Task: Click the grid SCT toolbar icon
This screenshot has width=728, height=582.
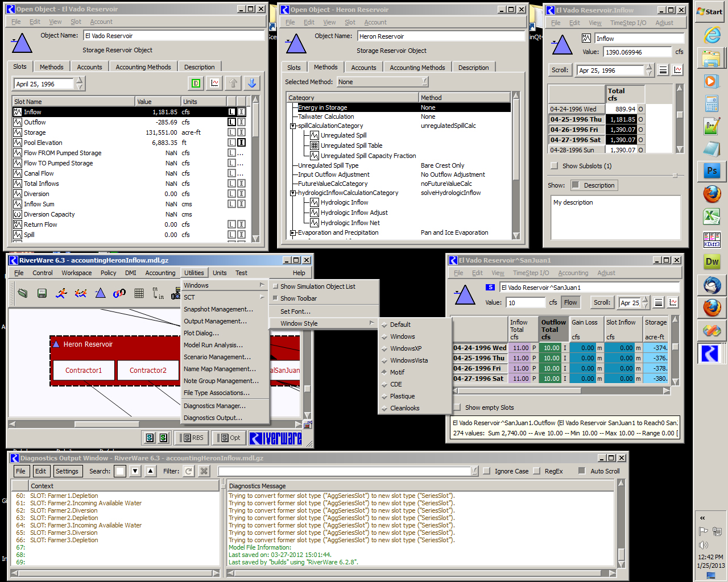Action: 139,293
